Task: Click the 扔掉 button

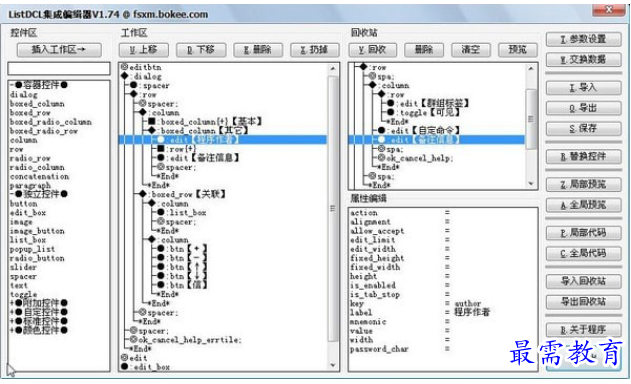Action: [314, 50]
